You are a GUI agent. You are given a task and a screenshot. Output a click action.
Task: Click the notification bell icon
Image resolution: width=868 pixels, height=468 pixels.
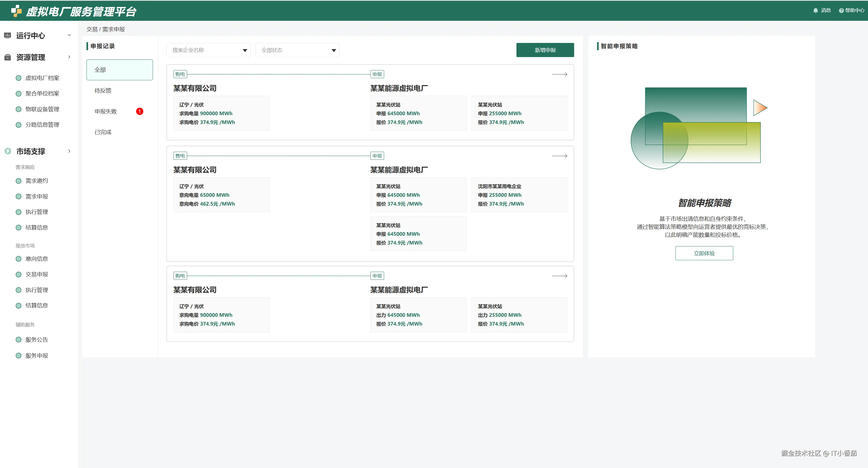click(815, 10)
